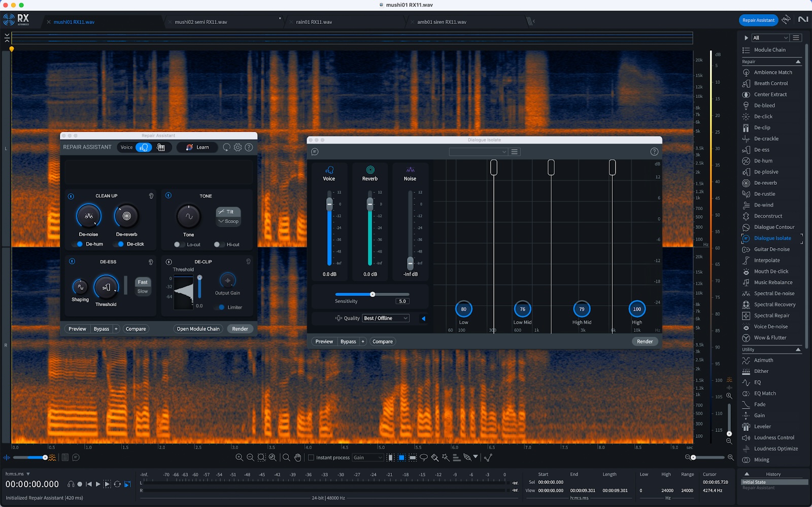Toggle De-ess section power button
Screen dimensions: 812x507
pyautogui.click(x=72, y=261)
